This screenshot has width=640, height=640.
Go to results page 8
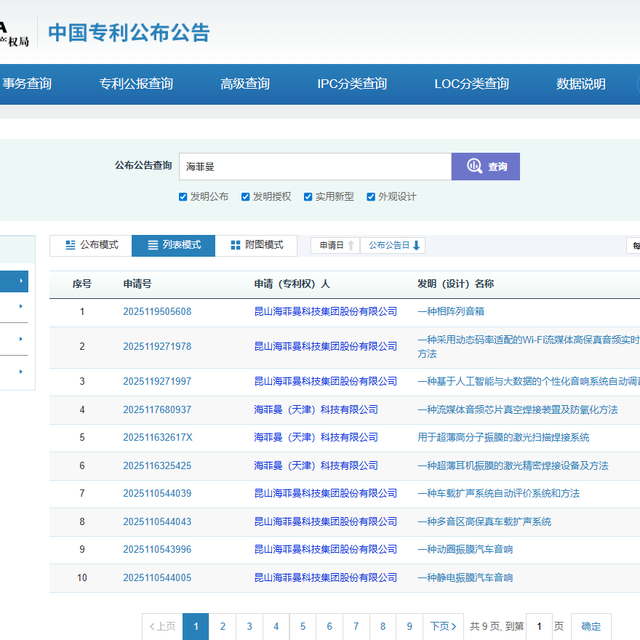tap(382, 627)
